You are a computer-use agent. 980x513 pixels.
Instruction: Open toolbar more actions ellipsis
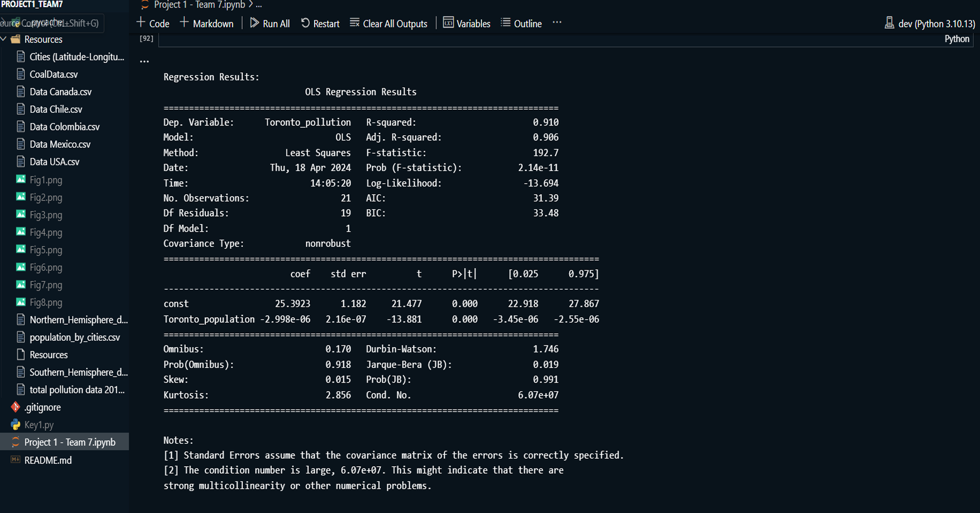tap(557, 23)
